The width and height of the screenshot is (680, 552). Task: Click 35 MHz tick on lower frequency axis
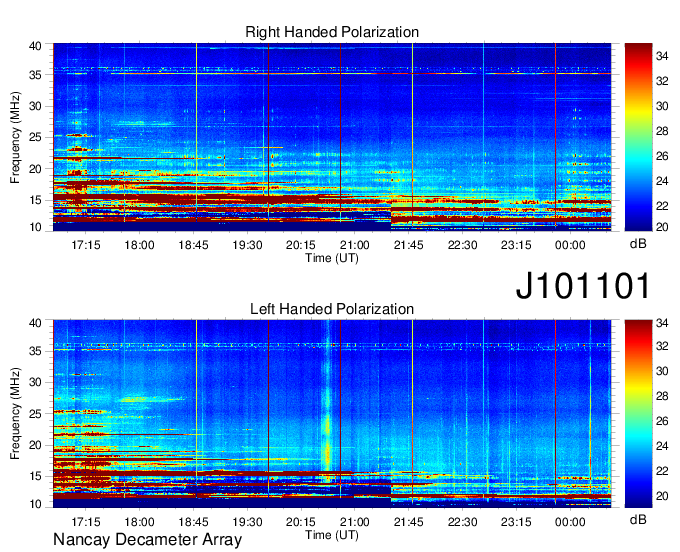tap(35, 351)
